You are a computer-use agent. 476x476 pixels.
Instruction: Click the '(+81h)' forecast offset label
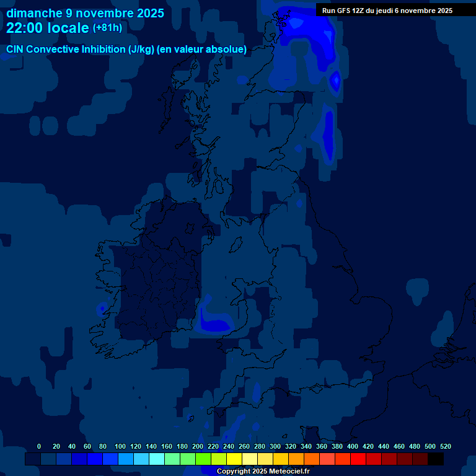(x=107, y=28)
